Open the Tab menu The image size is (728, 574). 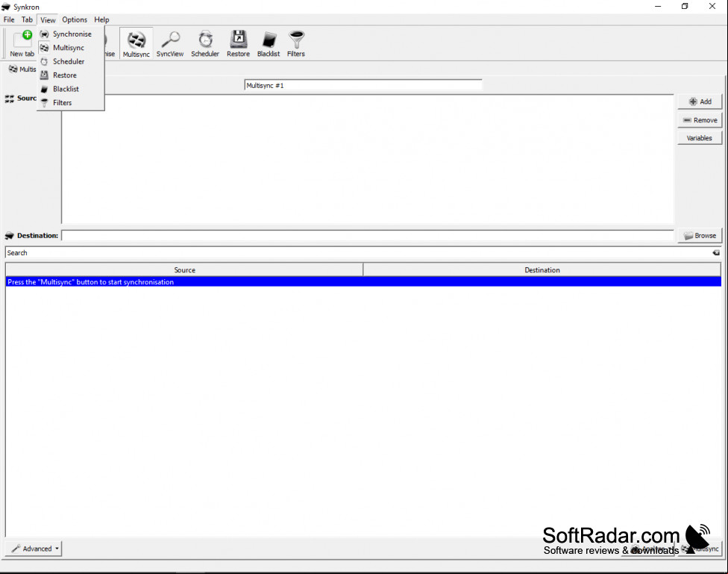[x=27, y=19]
